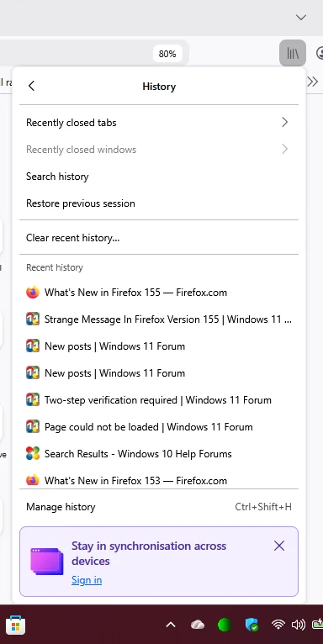Open the Microsoft Store taskbar icon
This screenshot has height=644, width=323.
coord(16,626)
